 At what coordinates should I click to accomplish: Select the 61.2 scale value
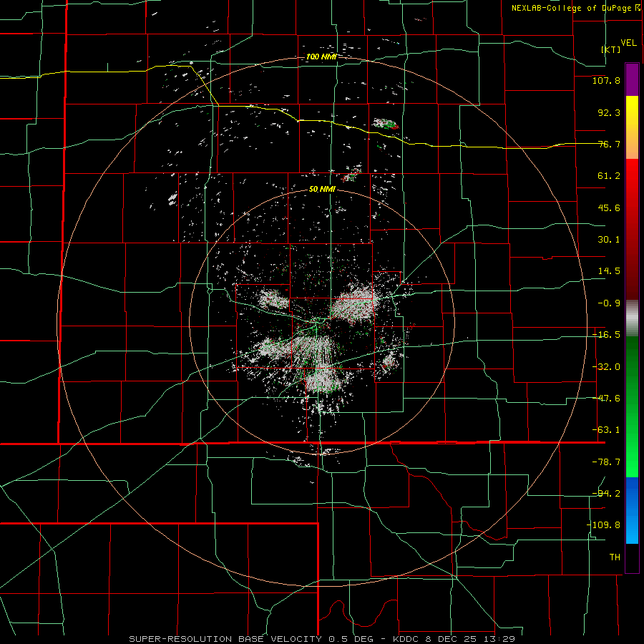pos(609,176)
